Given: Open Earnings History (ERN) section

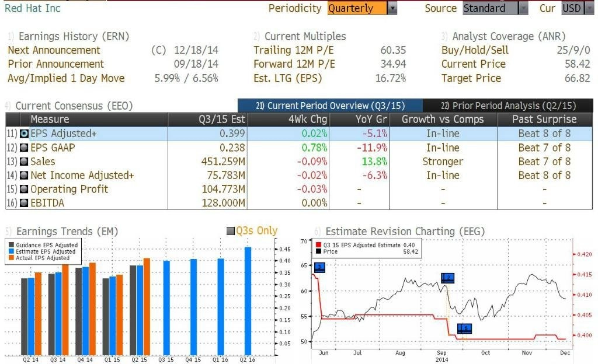Looking at the screenshot, I should [x=74, y=36].
